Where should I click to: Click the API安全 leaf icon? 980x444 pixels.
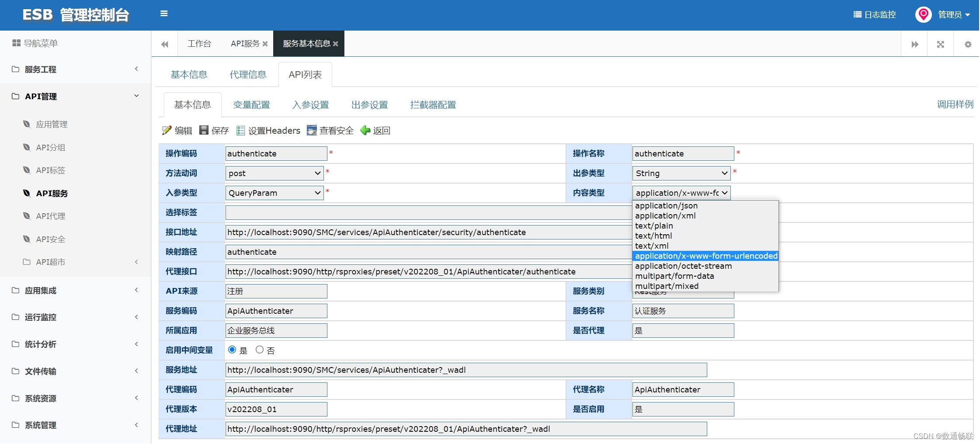(27, 239)
